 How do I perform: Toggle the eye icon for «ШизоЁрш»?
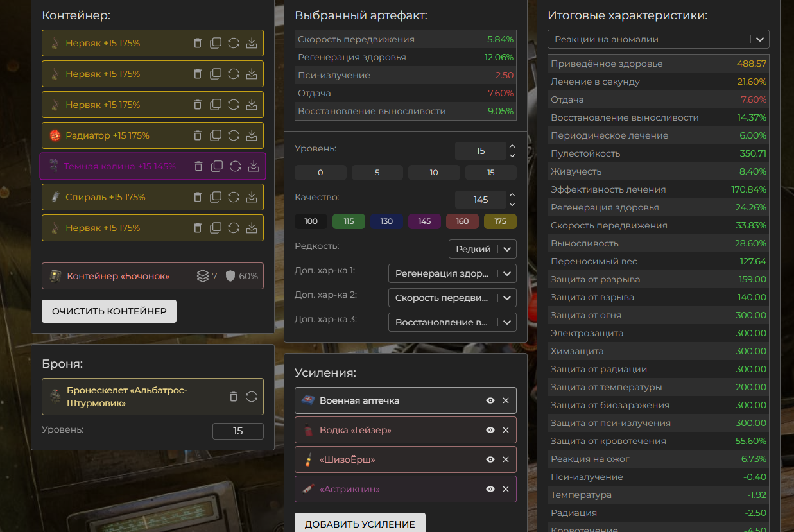click(x=490, y=459)
